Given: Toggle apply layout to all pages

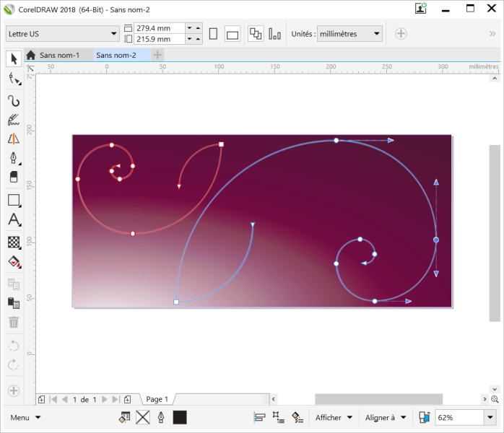Looking at the screenshot, I should coord(256,34).
